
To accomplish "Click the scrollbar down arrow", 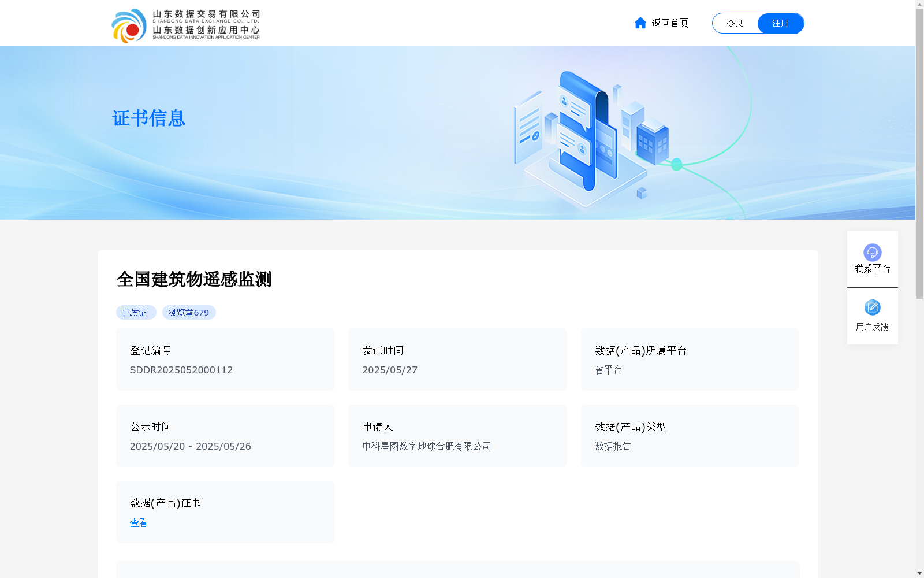I will (919, 573).
